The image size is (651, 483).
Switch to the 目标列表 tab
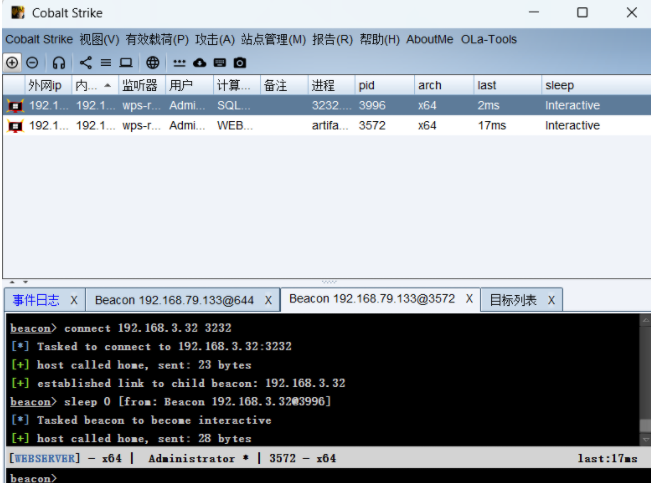tap(513, 300)
